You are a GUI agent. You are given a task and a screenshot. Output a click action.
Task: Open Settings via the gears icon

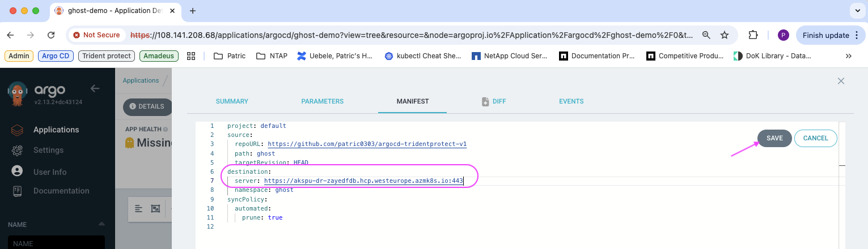[x=17, y=150]
